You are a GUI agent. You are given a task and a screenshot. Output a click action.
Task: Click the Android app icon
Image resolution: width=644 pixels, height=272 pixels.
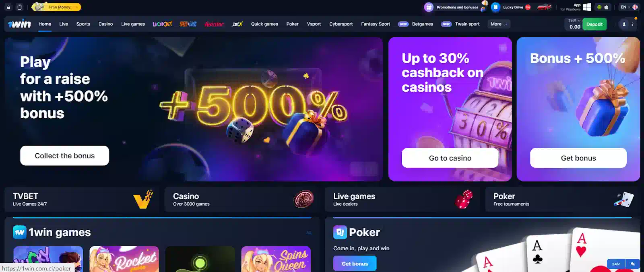click(x=599, y=7)
